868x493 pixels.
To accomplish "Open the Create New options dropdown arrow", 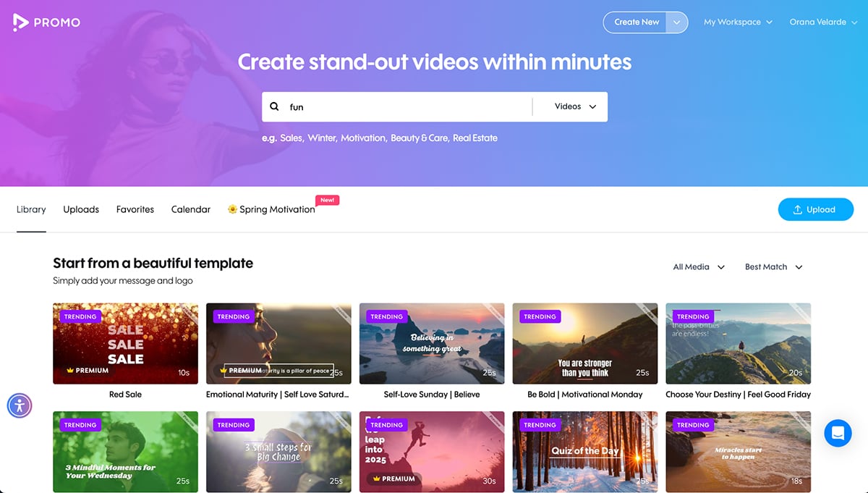I will click(x=677, y=22).
